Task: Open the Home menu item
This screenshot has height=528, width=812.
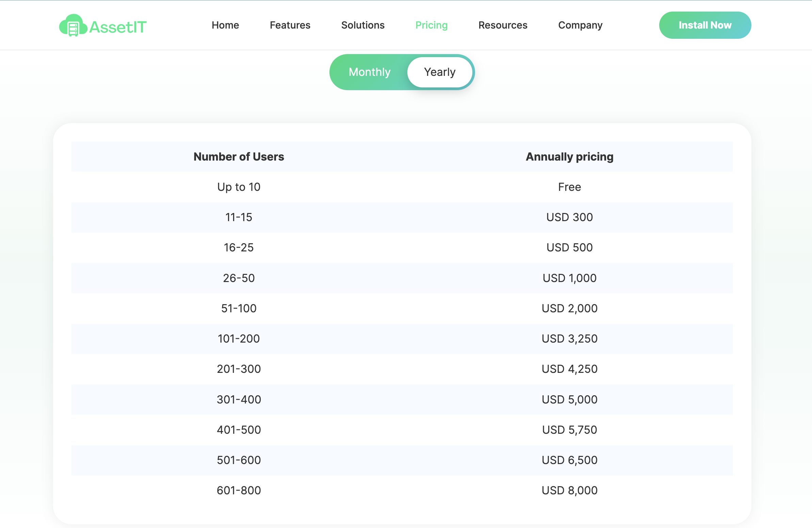Action: click(x=225, y=25)
